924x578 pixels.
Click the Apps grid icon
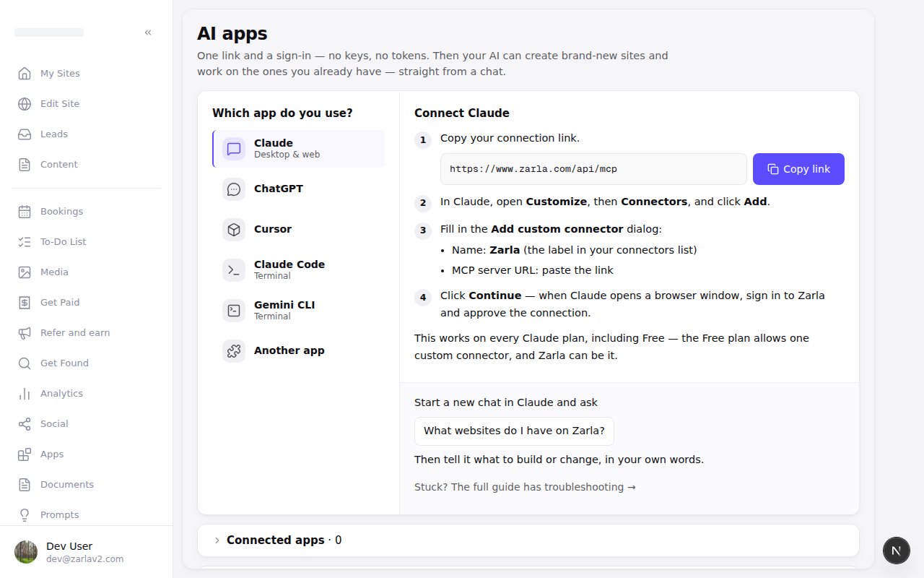25,454
